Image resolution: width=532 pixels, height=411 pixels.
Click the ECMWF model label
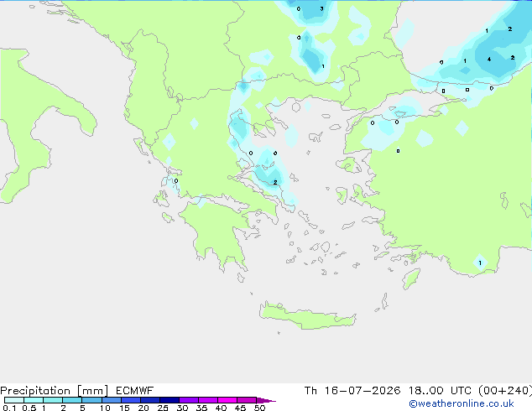[135, 391]
